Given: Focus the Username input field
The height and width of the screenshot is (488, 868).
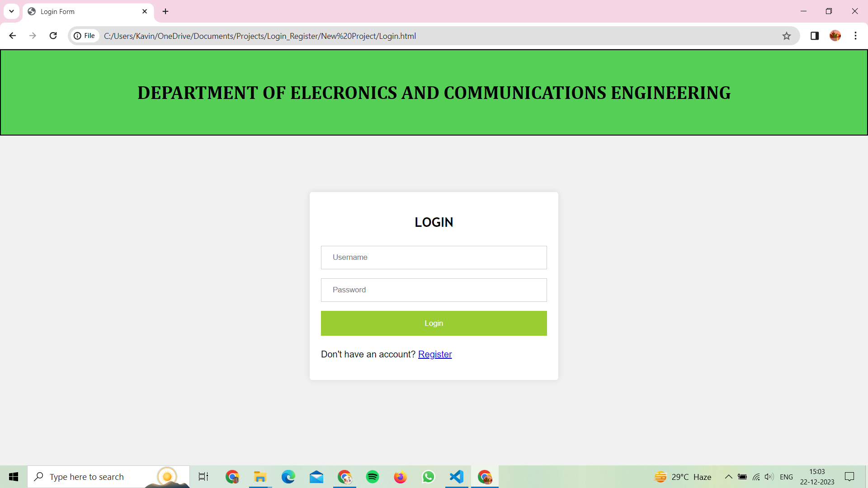Looking at the screenshot, I should (x=434, y=258).
